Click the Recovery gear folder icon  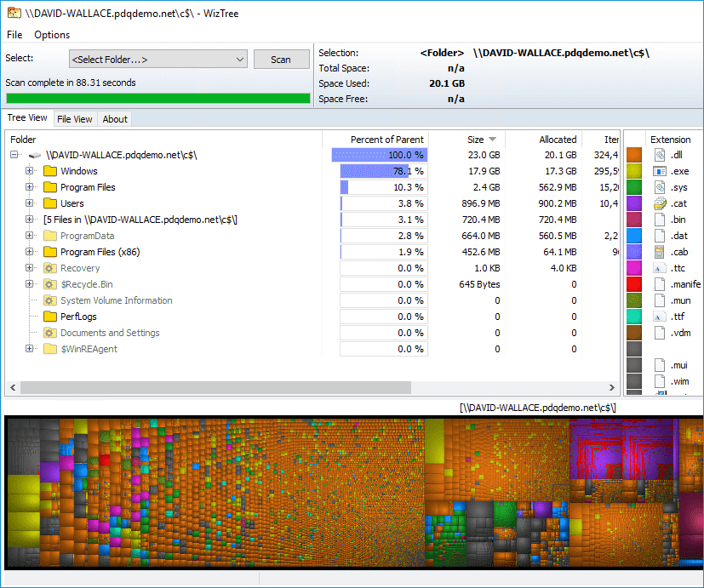(x=49, y=268)
